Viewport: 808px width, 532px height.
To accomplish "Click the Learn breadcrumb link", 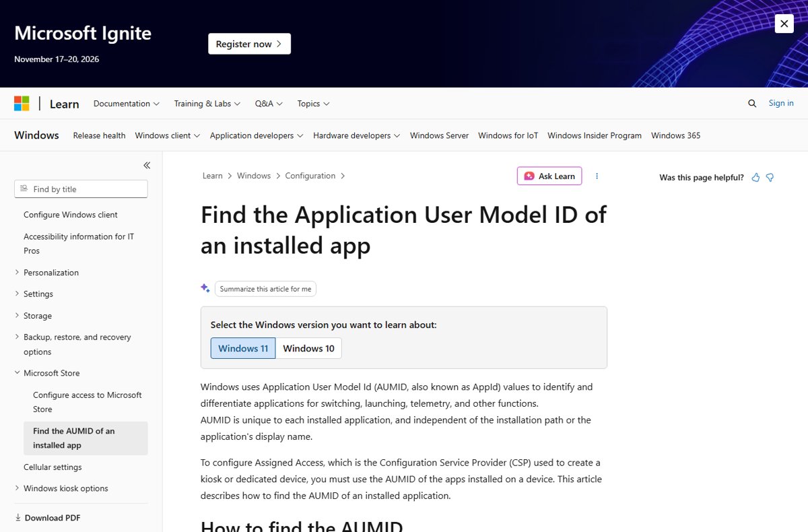I will 212,176.
